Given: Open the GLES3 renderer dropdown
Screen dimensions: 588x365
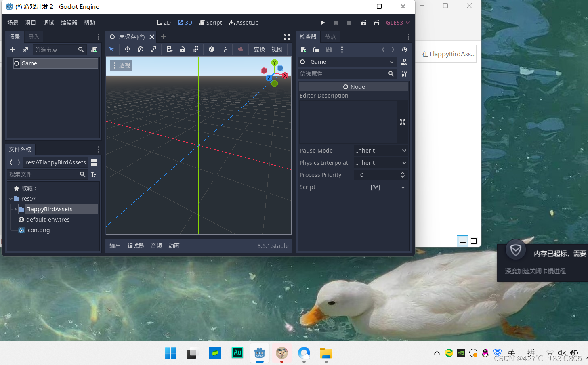Looking at the screenshot, I should coord(398,23).
